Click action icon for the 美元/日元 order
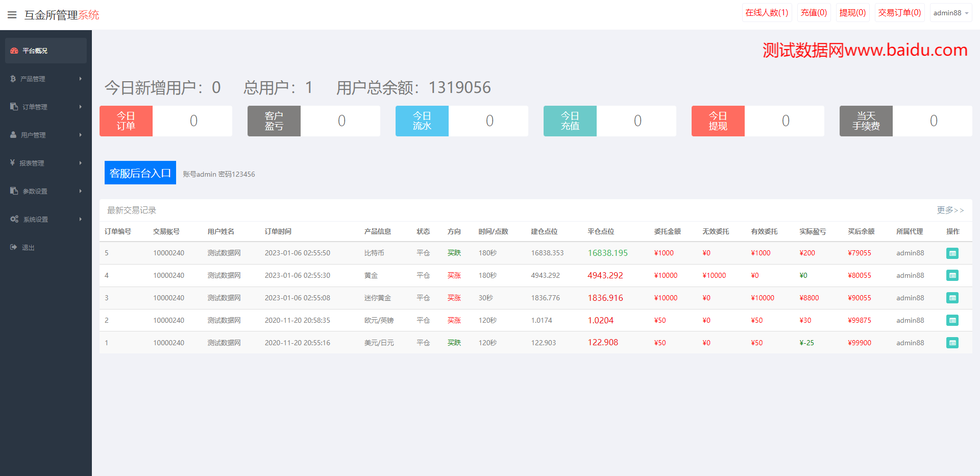Screen dimensions: 980x476 pos(952,343)
